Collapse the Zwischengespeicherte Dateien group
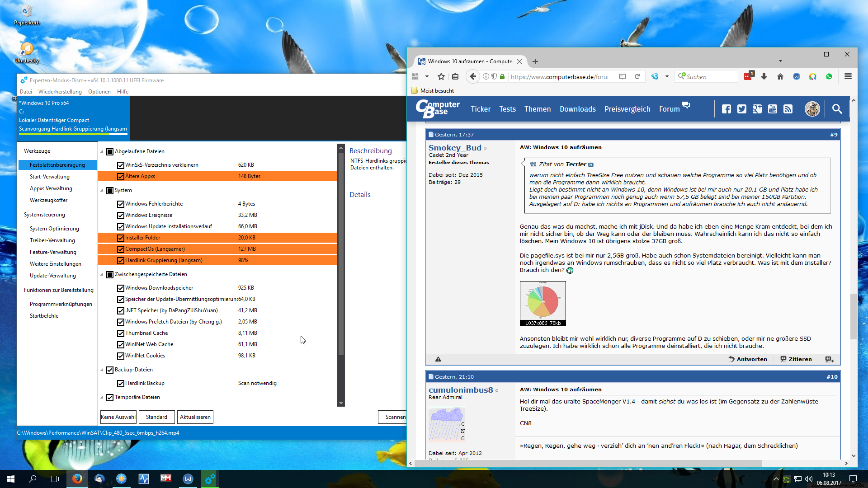This screenshot has width=868, height=488. point(102,275)
